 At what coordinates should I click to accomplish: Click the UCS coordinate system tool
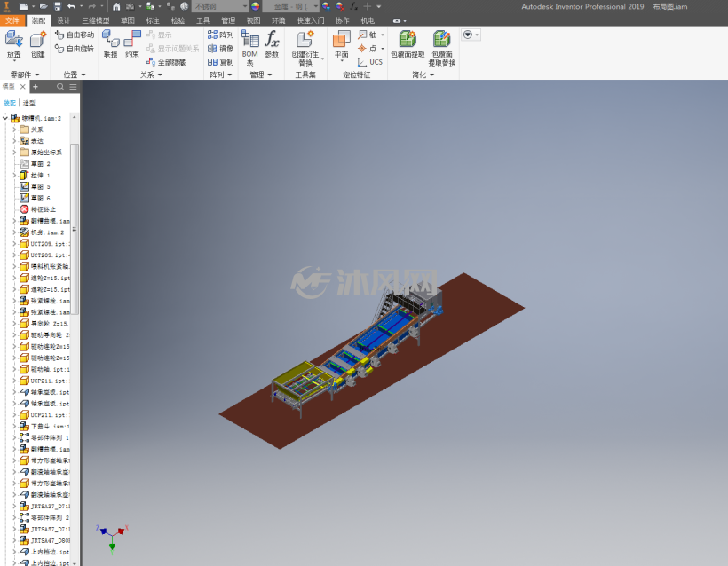tap(370, 62)
